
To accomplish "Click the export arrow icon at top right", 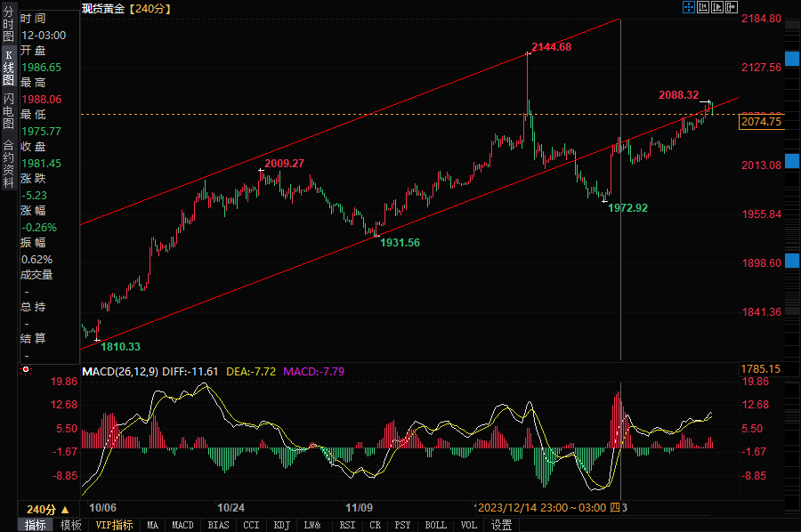I will [732, 7].
